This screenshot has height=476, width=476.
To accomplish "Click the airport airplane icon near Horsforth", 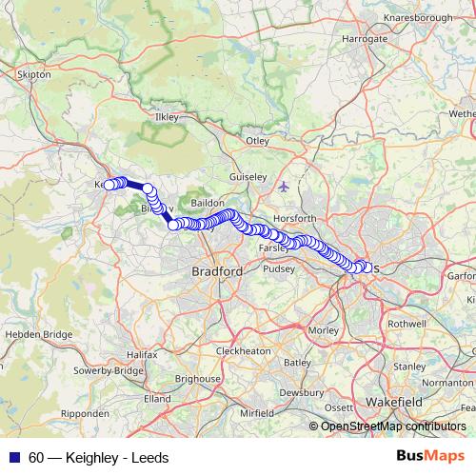I will point(284,187).
